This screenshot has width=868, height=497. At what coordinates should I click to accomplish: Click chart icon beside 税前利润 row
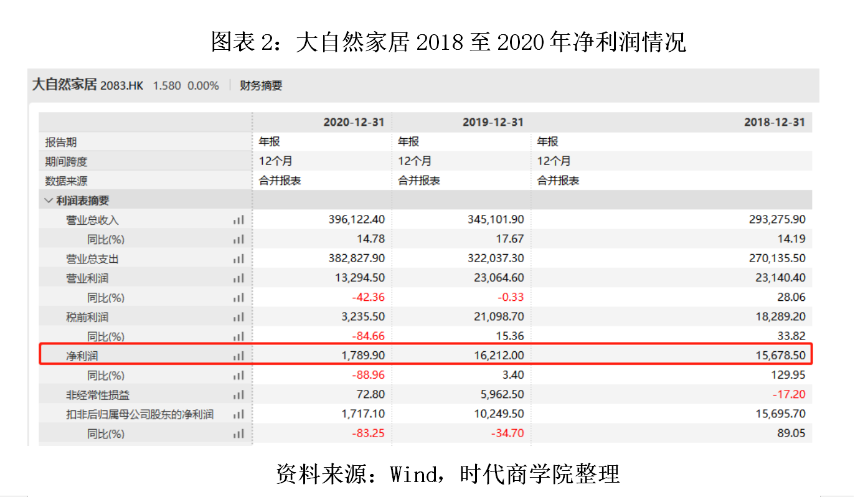[238, 317]
